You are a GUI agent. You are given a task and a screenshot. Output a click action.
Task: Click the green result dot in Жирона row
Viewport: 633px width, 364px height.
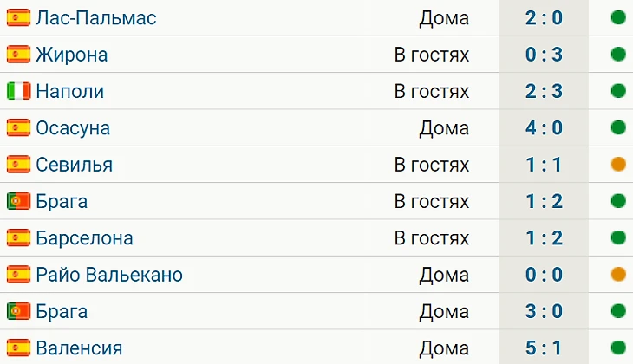618,55
